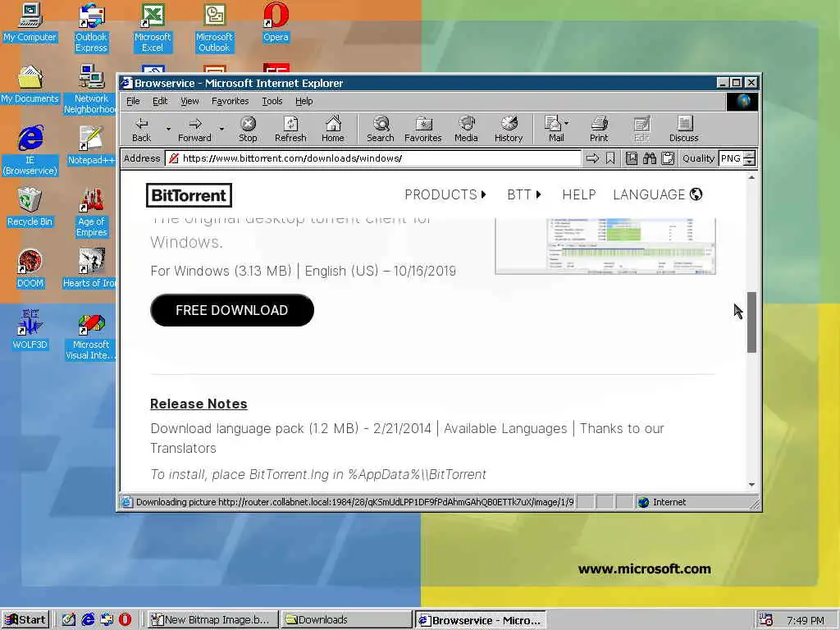Viewport: 840px width, 630px height.
Task: Click the page scrollbar thumb
Action: tap(751, 322)
